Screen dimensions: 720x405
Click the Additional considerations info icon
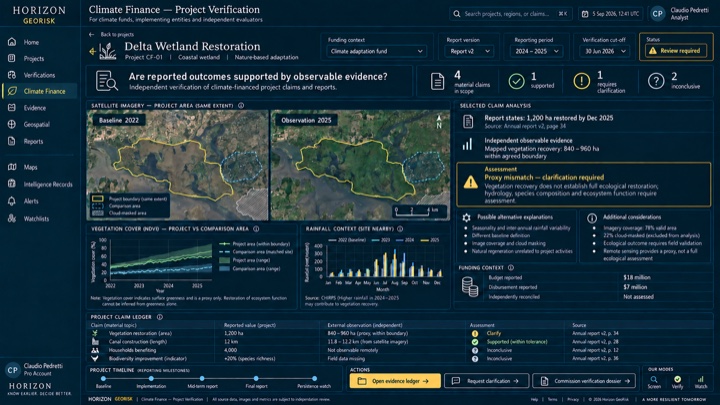(x=592, y=218)
